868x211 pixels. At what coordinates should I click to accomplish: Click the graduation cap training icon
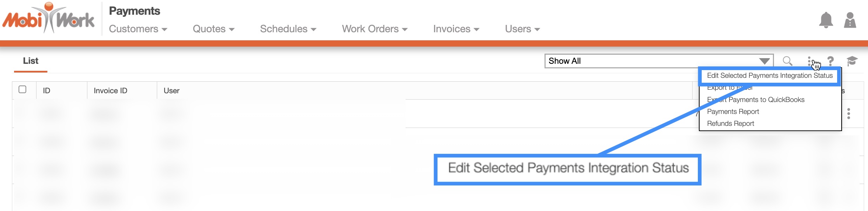tap(852, 61)
